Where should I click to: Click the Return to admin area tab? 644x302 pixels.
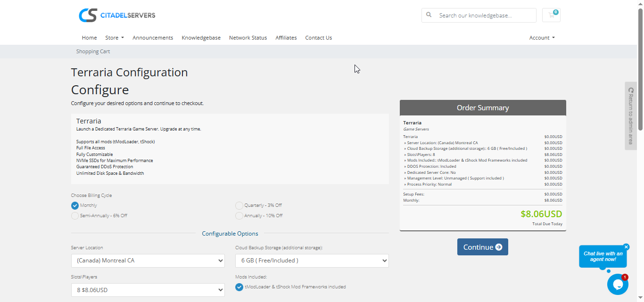point(631,116)
